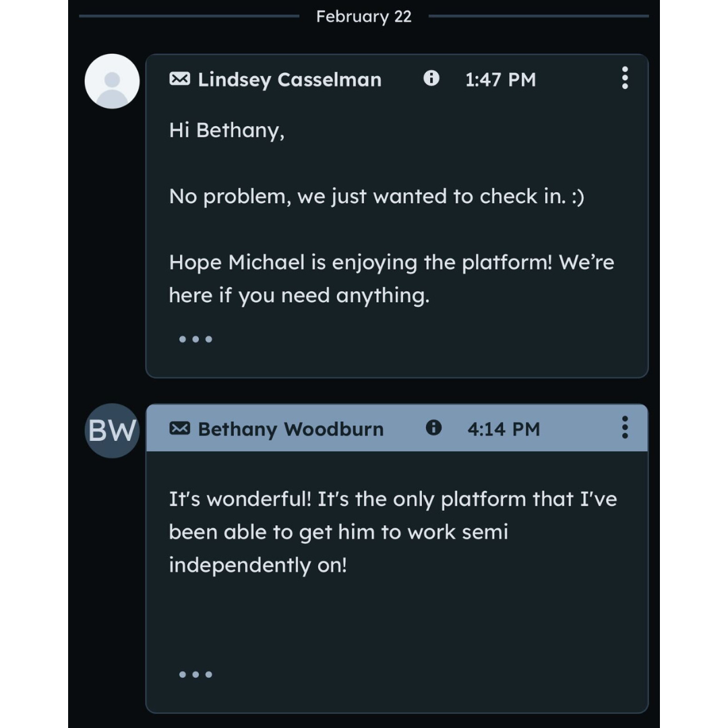Click the BW initials avatar
Screen dimensions: 728x728
[112, 430]
